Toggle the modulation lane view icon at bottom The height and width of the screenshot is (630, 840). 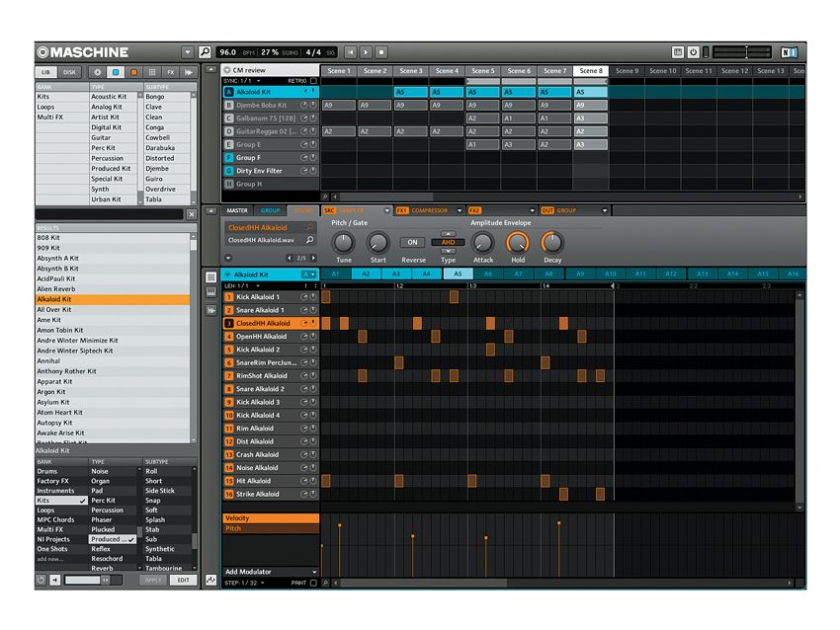pyautogui.click(x=211, y=581)
